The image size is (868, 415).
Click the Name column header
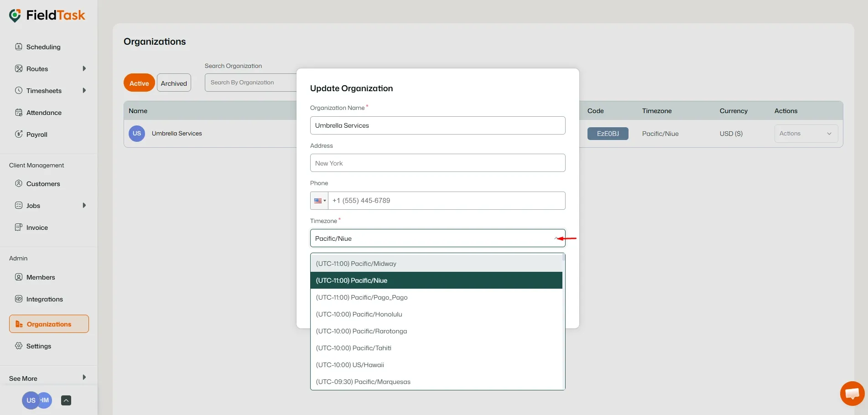(x=138, y=111)
